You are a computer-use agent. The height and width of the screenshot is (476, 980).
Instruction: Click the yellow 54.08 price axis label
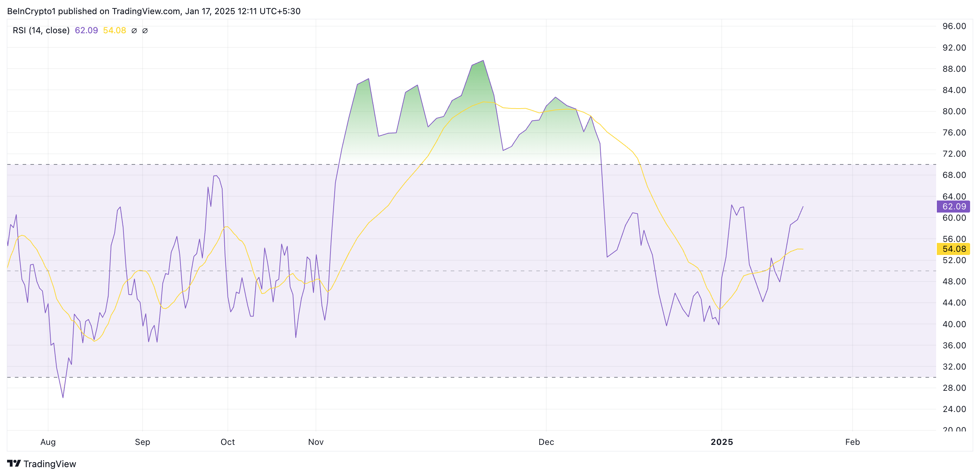click(954, 249)
